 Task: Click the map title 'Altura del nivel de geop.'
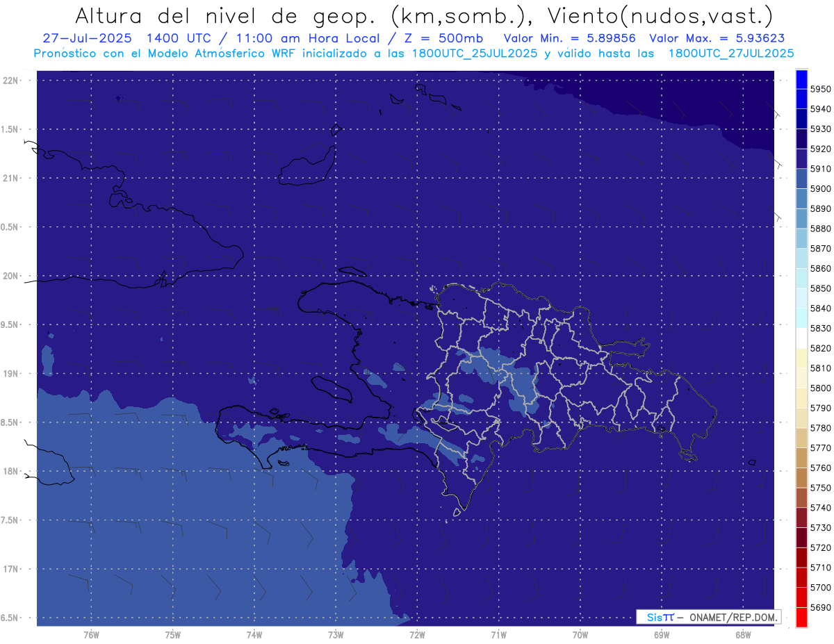click(x=225, y=15)
